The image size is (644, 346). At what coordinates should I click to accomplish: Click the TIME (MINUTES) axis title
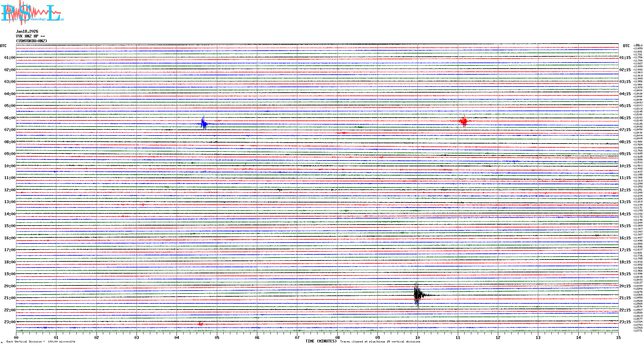pos(321,341)
